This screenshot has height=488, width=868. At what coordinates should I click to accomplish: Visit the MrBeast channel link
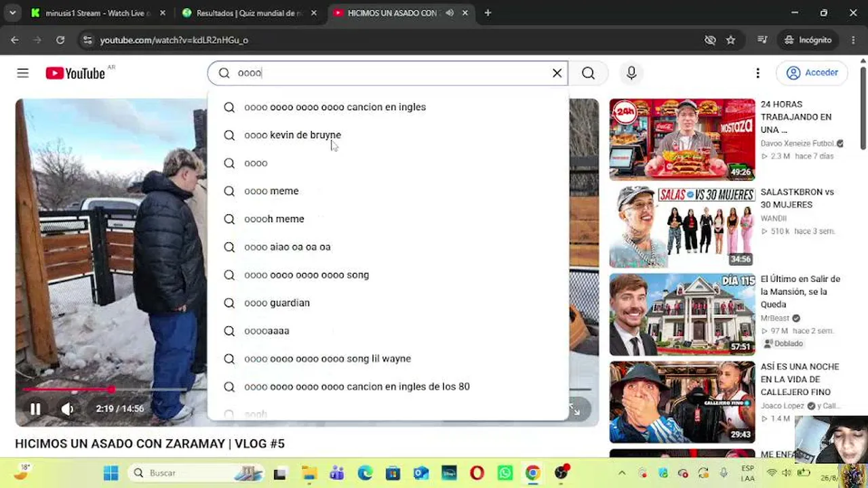tap(775, 319)
